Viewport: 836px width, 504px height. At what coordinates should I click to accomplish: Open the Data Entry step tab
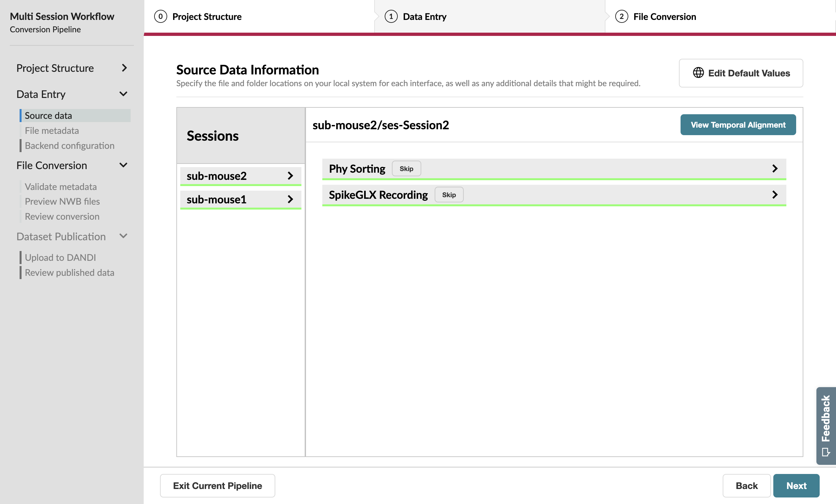490,16
